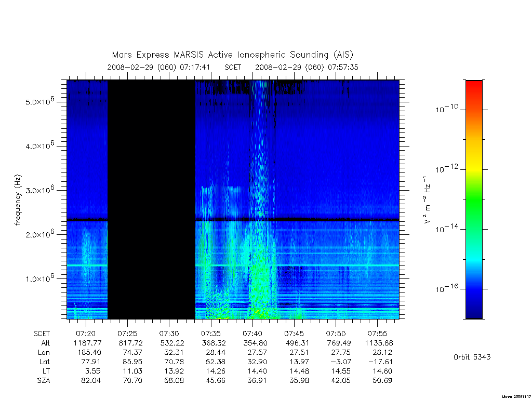Click the 07:40 SCET time label

pyautogui.click(x=253, y=334)
